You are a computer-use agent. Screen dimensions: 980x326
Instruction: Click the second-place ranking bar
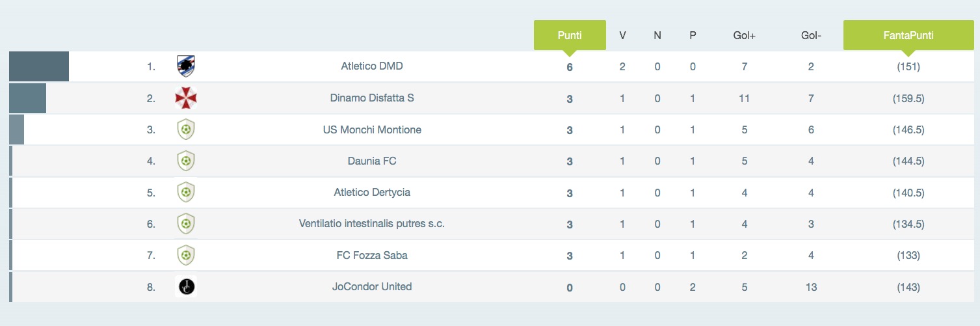click(27, 98)
